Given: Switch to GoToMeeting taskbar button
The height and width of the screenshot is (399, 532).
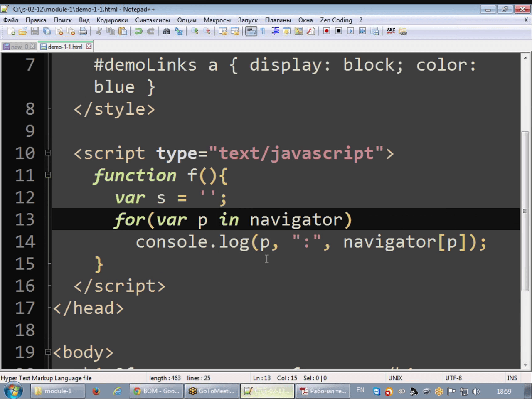Looking at the screenshot, I should click(212, 391).
